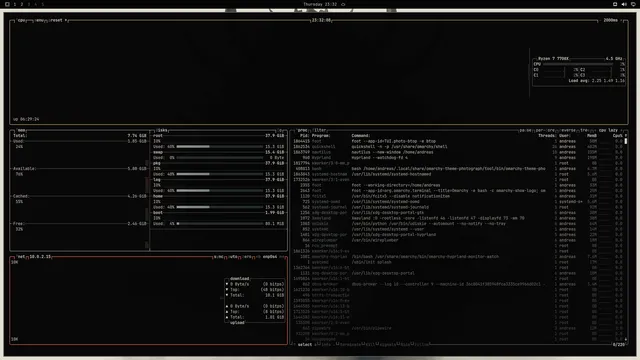The width and height of the screenshot is (640, 360).
Task: Click the home disk usage bar
Action: click(220, 207)
